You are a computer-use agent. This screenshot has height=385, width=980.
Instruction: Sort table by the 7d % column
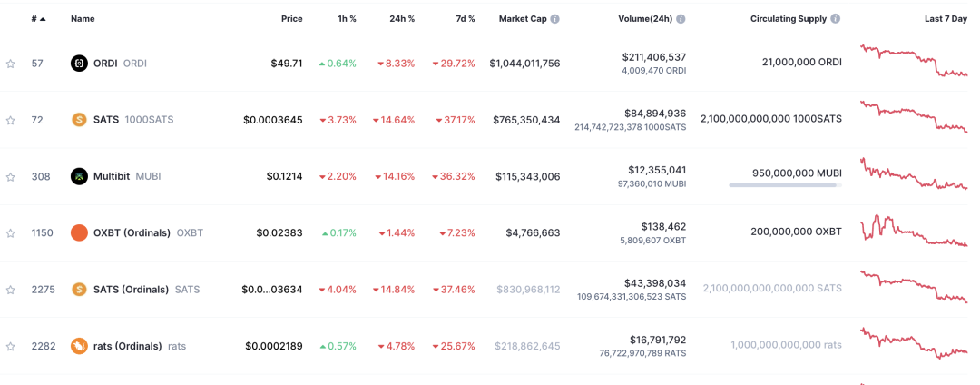coord(464,18)
